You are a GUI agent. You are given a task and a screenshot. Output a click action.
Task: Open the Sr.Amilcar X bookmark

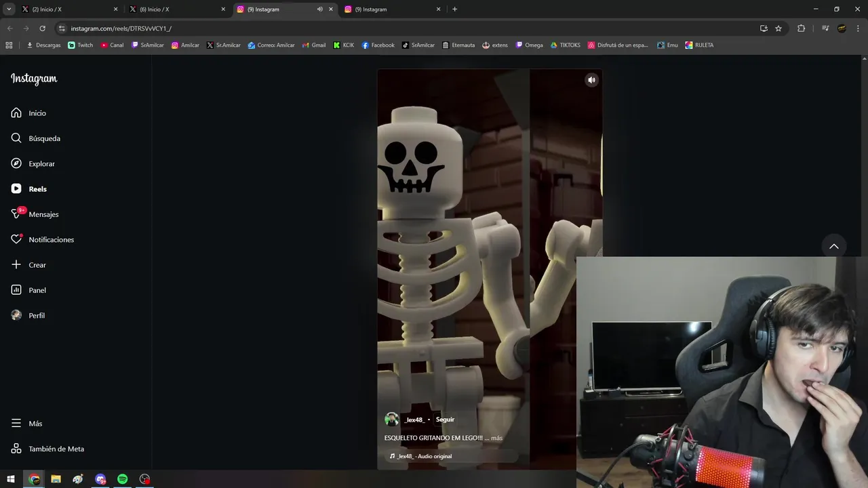[224, 45]
